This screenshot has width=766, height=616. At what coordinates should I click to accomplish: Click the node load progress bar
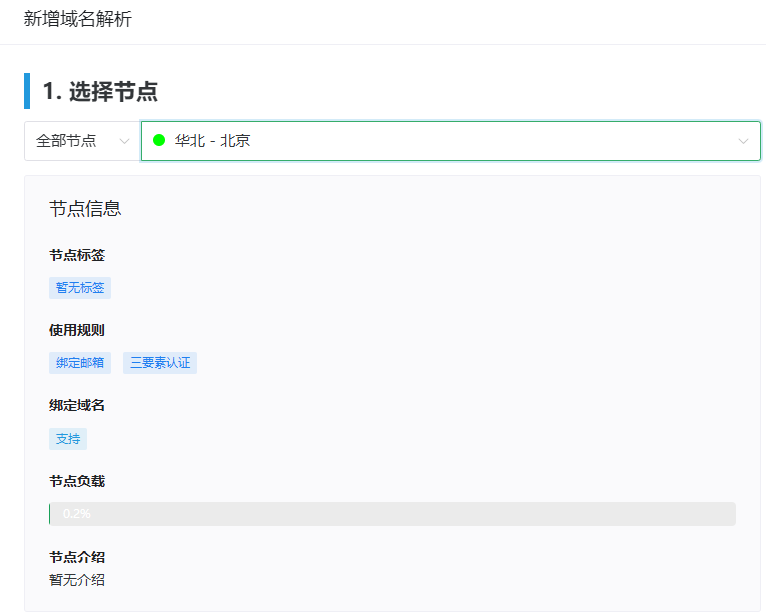point(392,514)
